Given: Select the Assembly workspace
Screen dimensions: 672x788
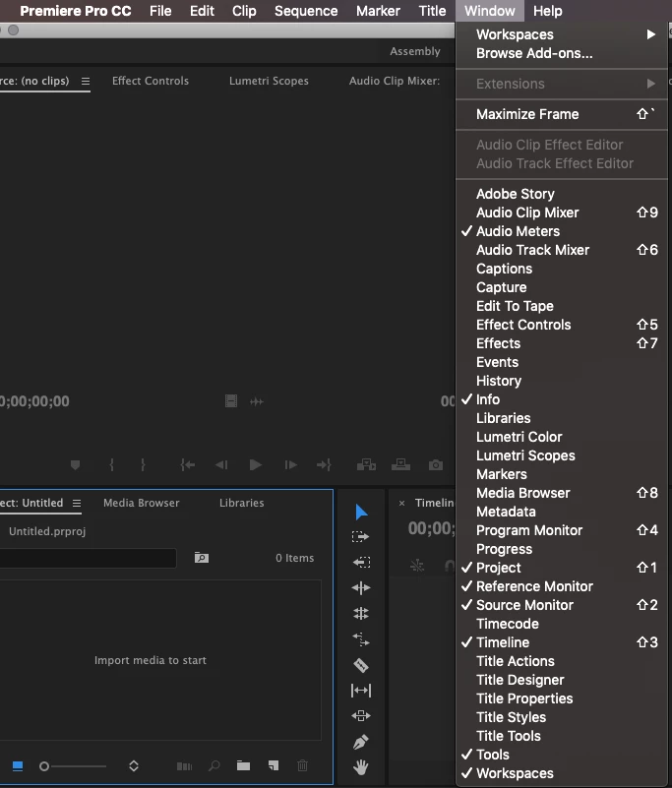Looking at the screenshot, I should point(415,51).
